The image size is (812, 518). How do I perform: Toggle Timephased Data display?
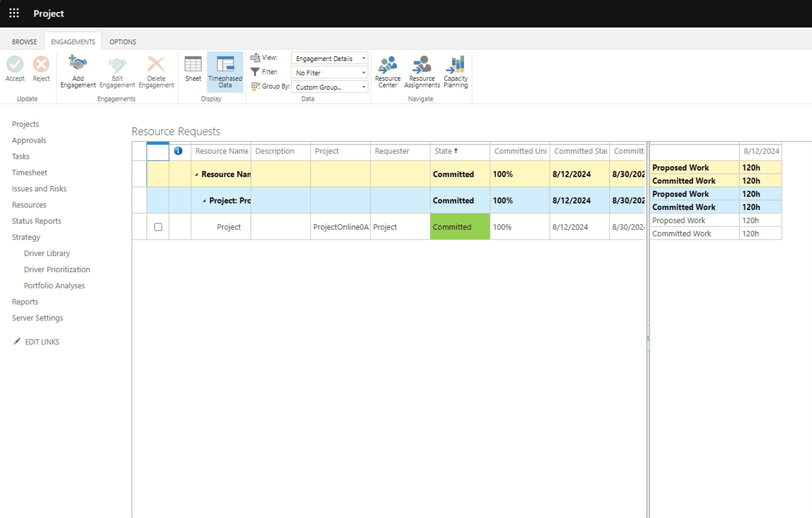(x=225, y=71)
